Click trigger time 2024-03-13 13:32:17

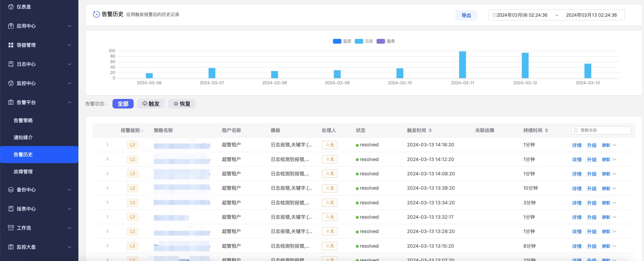[430, 217]
